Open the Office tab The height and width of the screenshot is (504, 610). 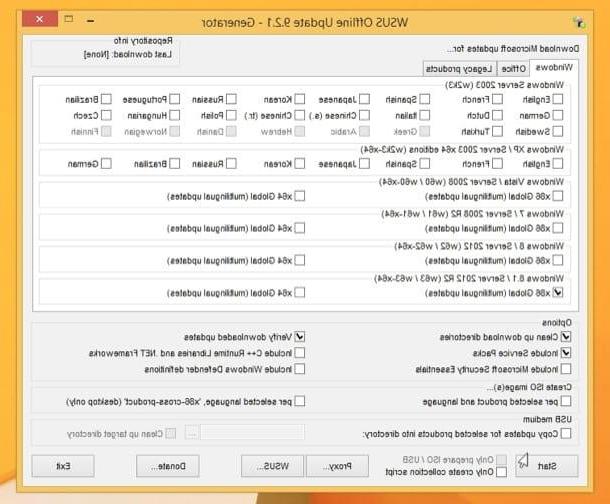click(514, 69)
